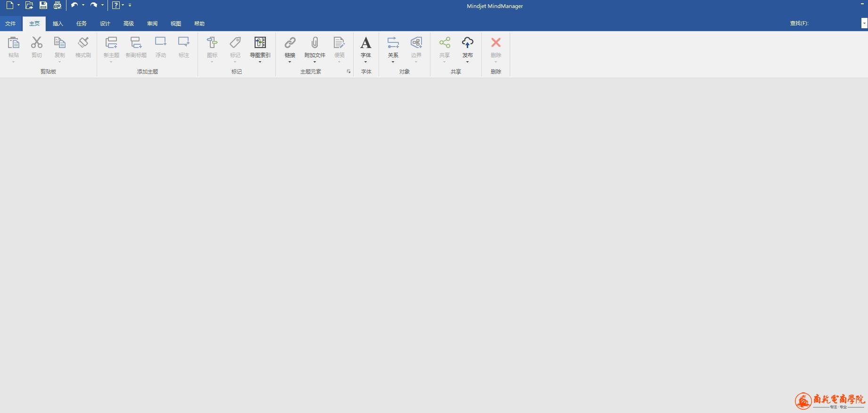
Task: Open the 主题元素 group dialog launcher
Action: [348, 72]
